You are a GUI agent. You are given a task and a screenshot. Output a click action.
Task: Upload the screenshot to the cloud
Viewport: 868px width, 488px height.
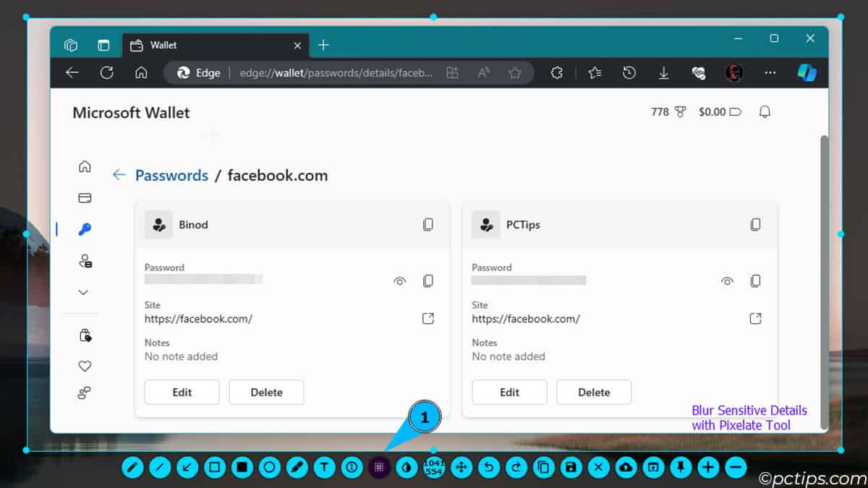624,468
